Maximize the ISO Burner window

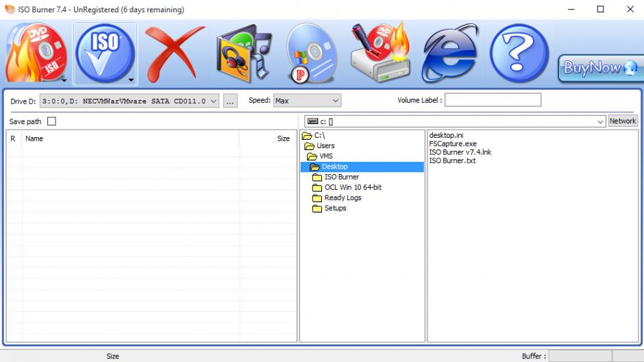click(x=600, y=9)
